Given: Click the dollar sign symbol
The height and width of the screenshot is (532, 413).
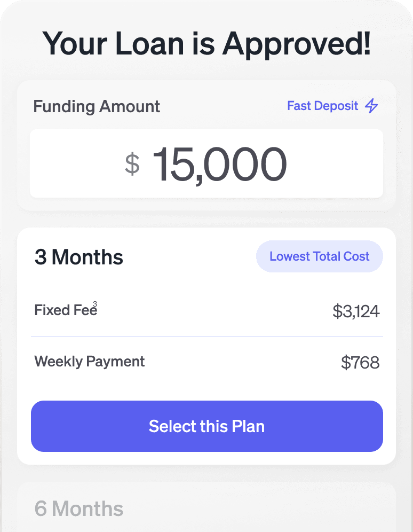Looking at the screenshot, I should [132, 163].
